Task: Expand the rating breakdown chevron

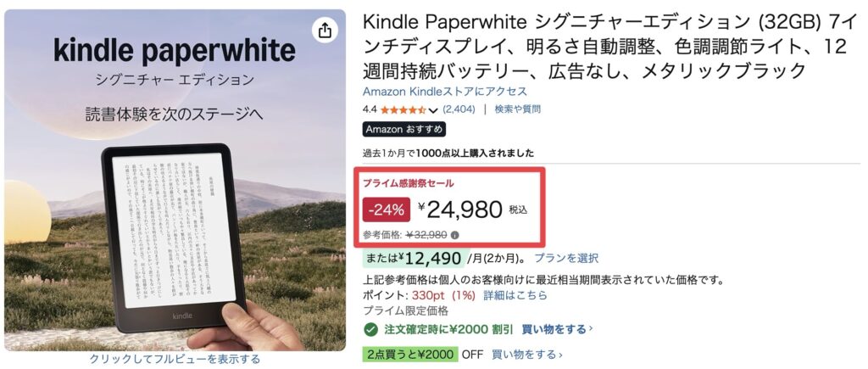Action: (434, 110)
